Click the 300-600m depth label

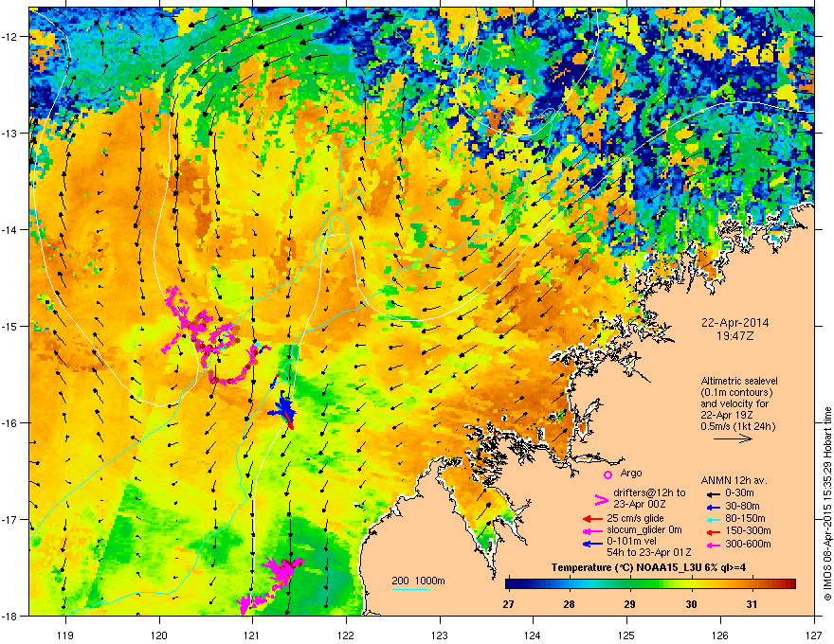click(748, 545)
